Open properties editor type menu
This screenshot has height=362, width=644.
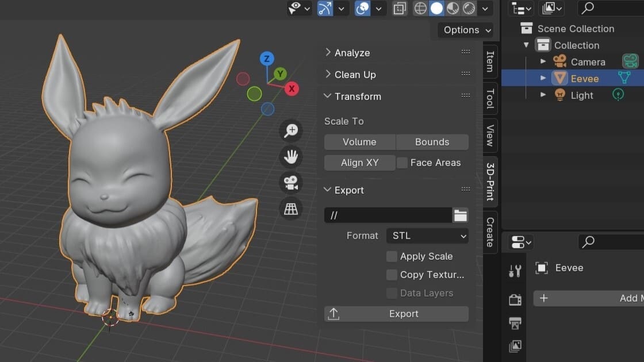tap(521, 242)
